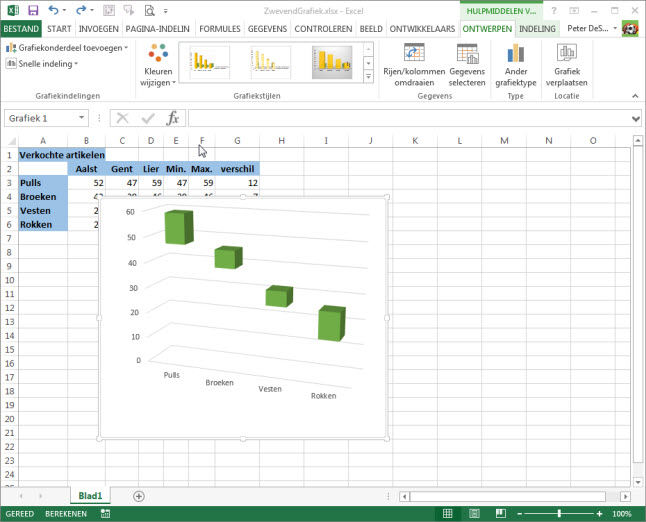Click the Select All corner triangle
Image resolution: width=646 pixels, height=522 pixels.
(12, 141)
